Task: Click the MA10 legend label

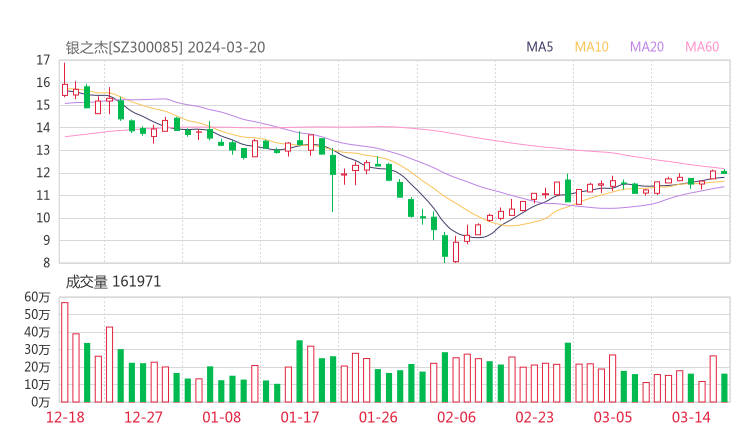Action: point(591,47)
